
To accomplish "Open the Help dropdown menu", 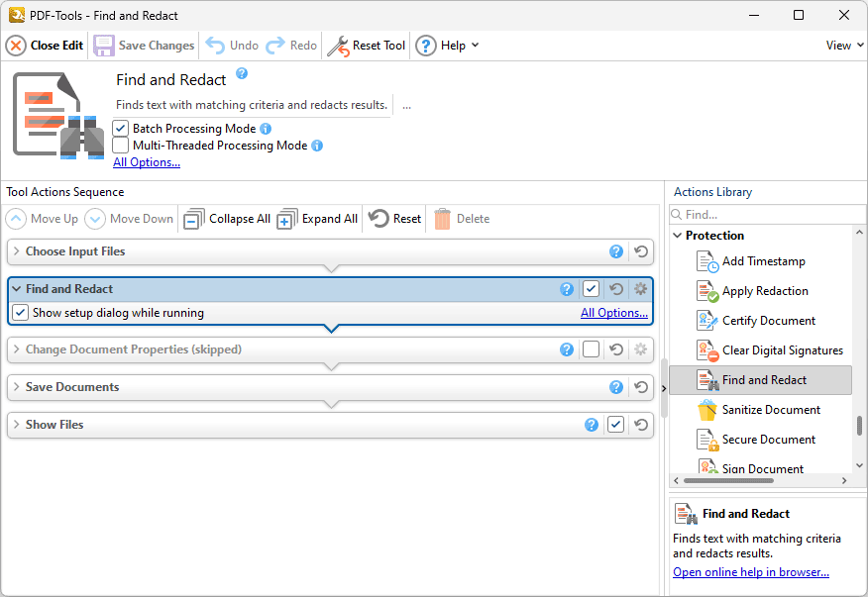I will pos(447,46).
